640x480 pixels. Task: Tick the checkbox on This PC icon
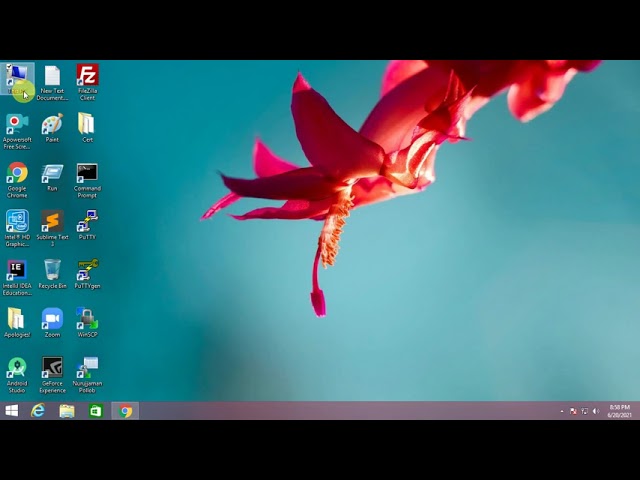pos(9,67)
